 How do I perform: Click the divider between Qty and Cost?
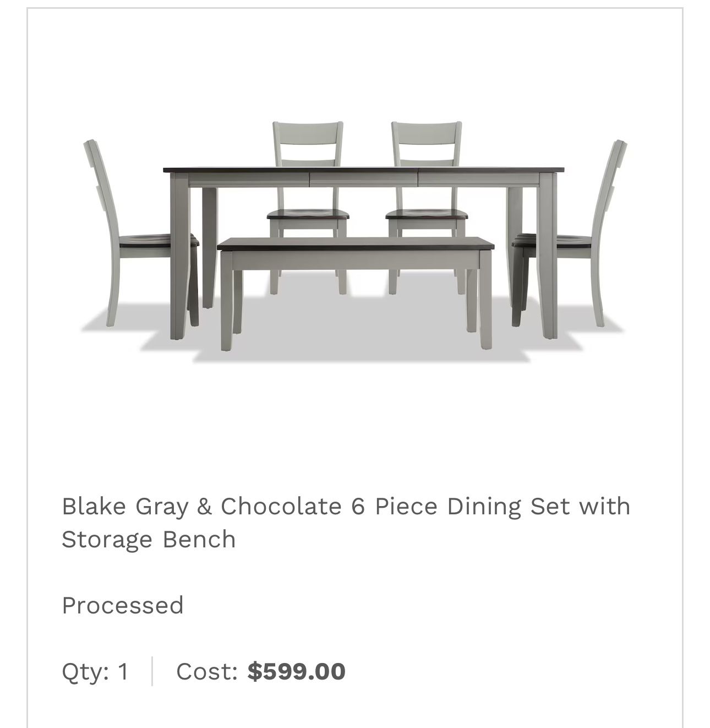click(152, 671)
